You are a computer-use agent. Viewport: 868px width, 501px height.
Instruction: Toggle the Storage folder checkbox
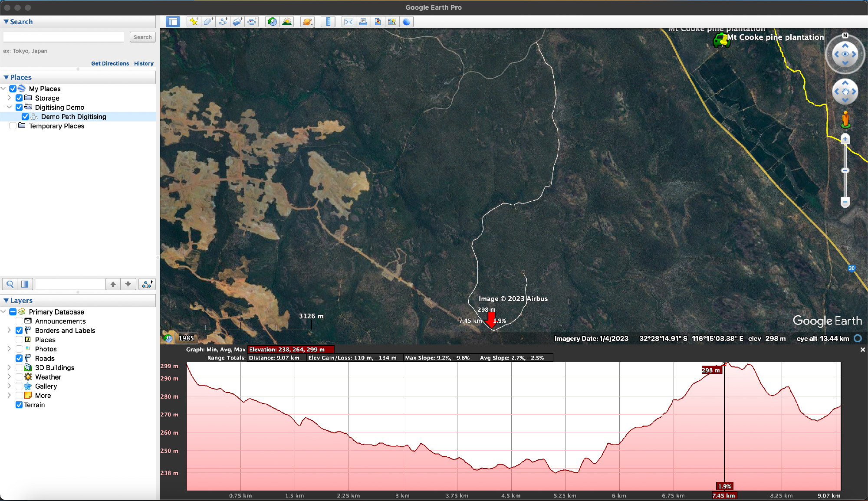(19, 98)
